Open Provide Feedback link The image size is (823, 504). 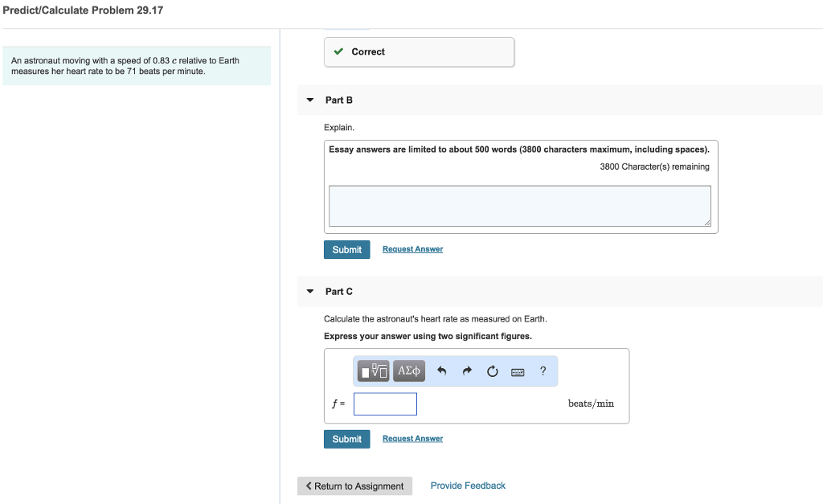click(x=467, y=486)
